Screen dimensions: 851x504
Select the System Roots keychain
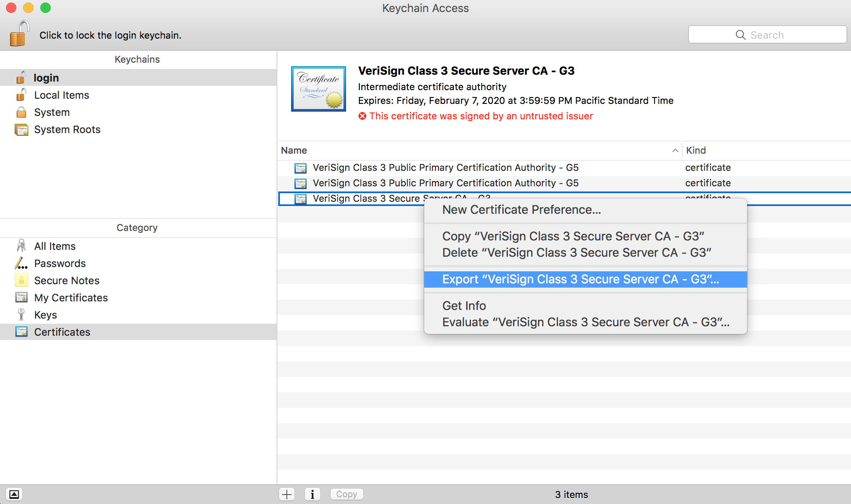(138, 129)
